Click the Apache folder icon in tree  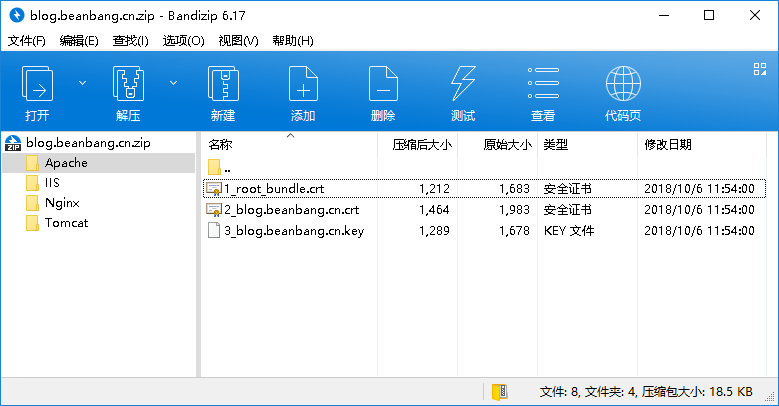[x=32, y=163]
